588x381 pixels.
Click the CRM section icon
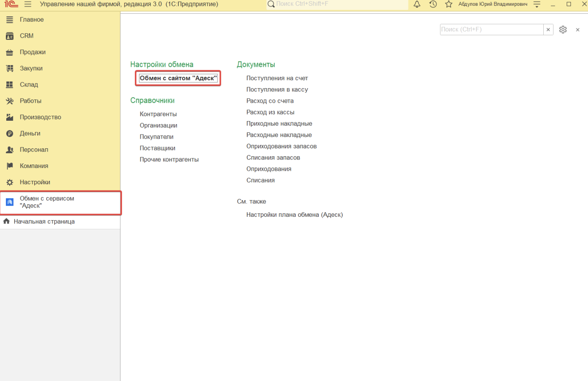click(x=10, y=36)
